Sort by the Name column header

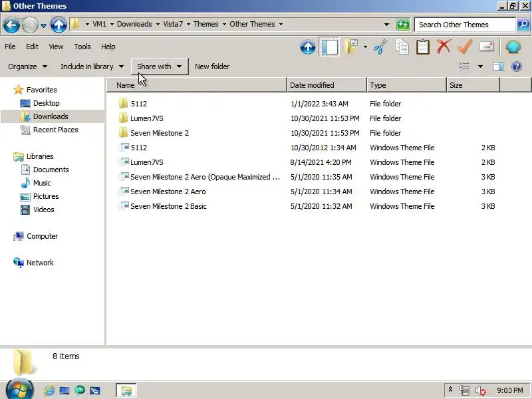coord(197,85)
